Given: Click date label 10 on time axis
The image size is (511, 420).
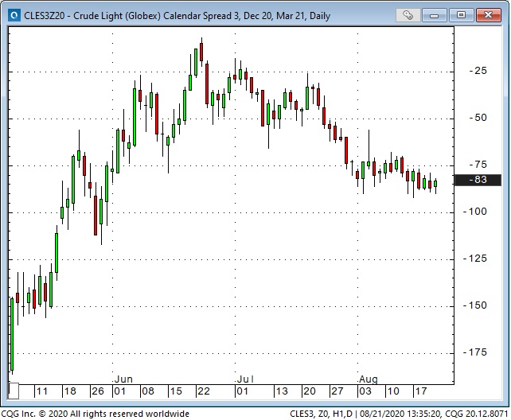Looking at the screenshot, I should tap(393, 391).
